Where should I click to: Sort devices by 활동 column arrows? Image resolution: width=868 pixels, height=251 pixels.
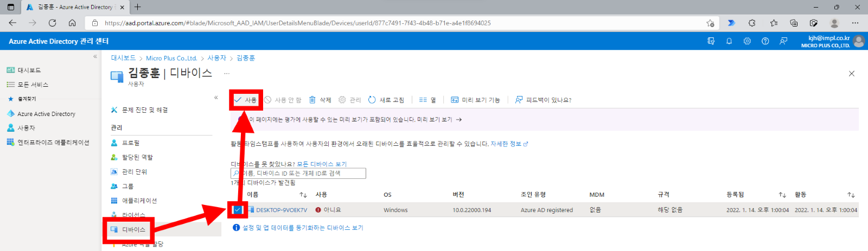coord(851,195)
